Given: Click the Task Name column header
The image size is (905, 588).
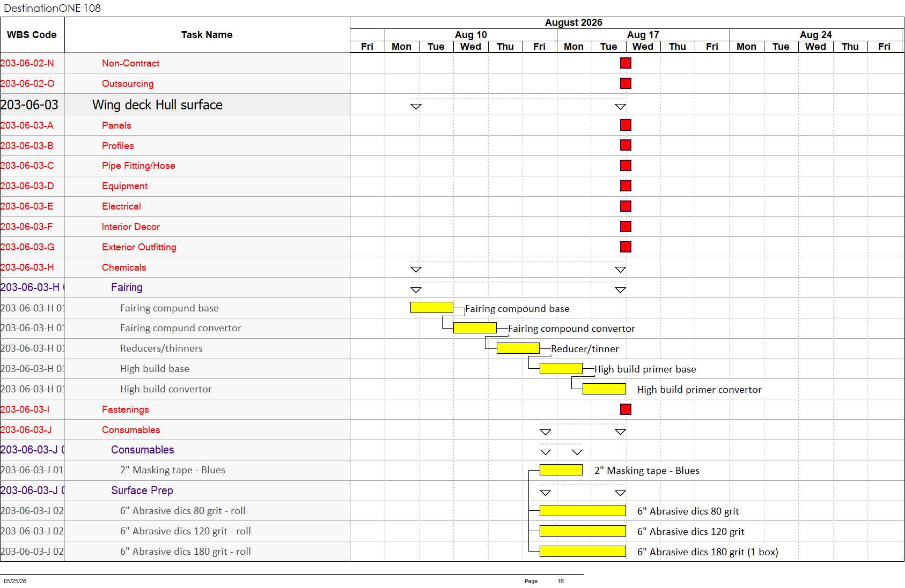Looking at the screenshot, I should tap(207, 35).
